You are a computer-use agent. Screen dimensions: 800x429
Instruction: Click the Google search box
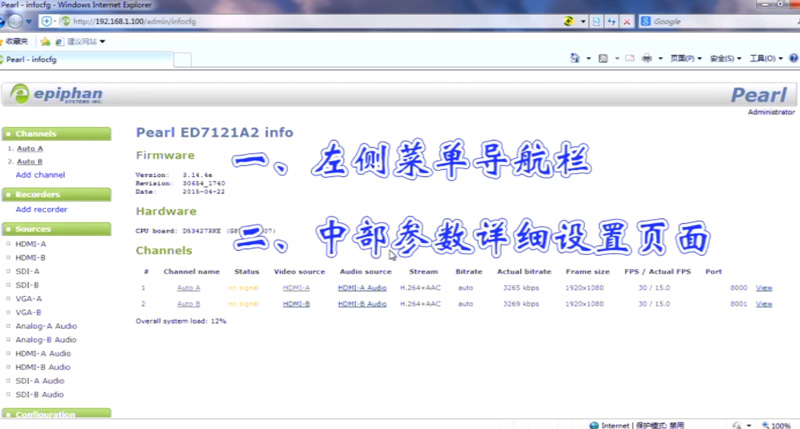point(710,21)
